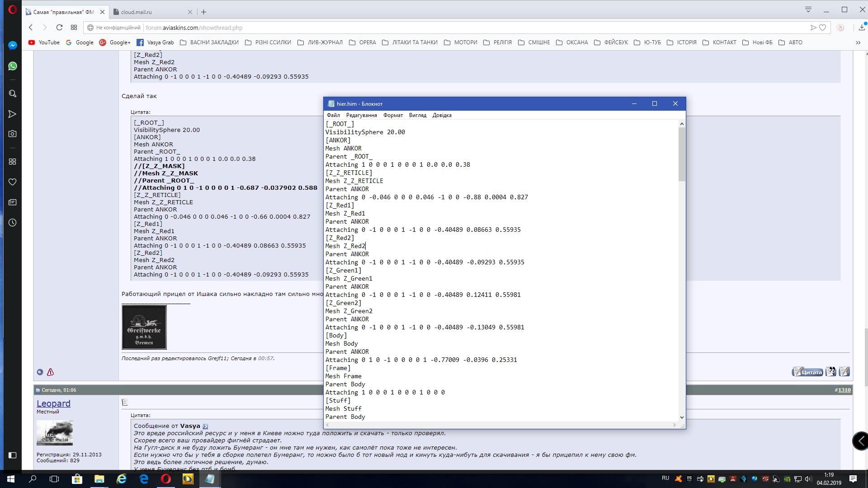Open WhatsApp in Opera sidebar

13,66
